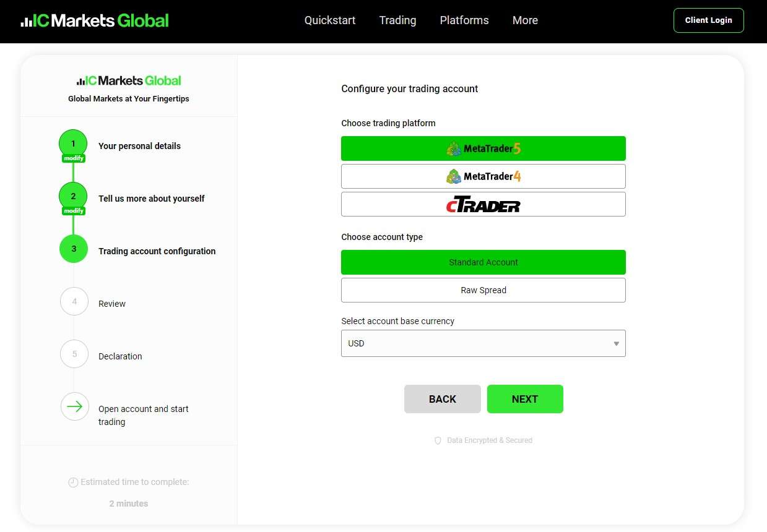The image size is (767, 532).
Task: Click the clock icon beside estimated time
Action: pyautogui.click(x=73, y=483)
